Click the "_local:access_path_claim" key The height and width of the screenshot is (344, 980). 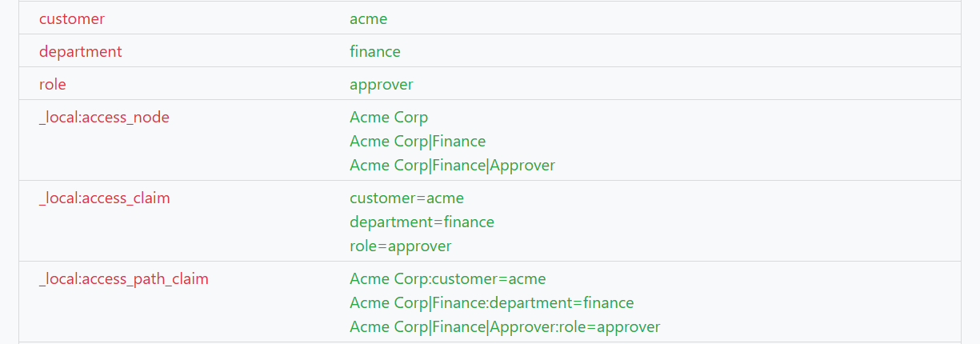click(x=124, y=279)
